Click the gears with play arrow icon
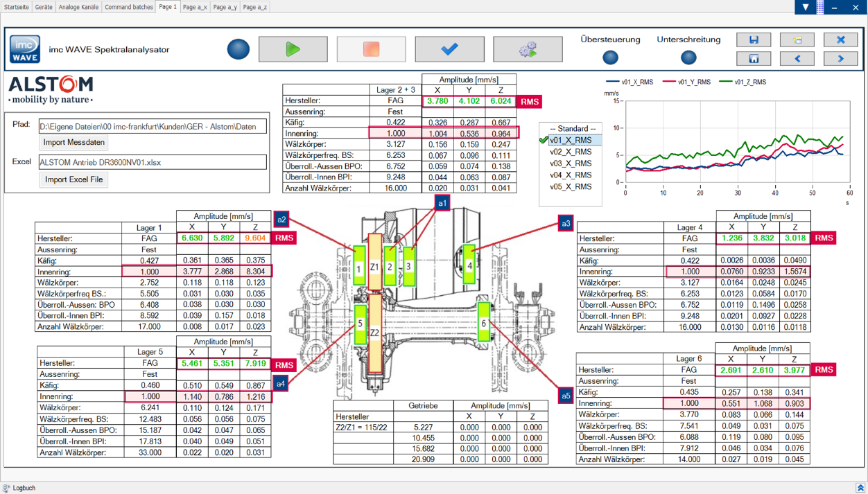Image resolution: width=868 pixels, height=494 pixels. tap(528, 49)
